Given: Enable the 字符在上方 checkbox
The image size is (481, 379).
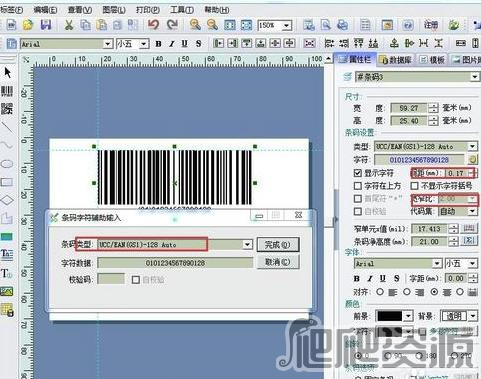Looking at the screenshot, I should (358, 186).
